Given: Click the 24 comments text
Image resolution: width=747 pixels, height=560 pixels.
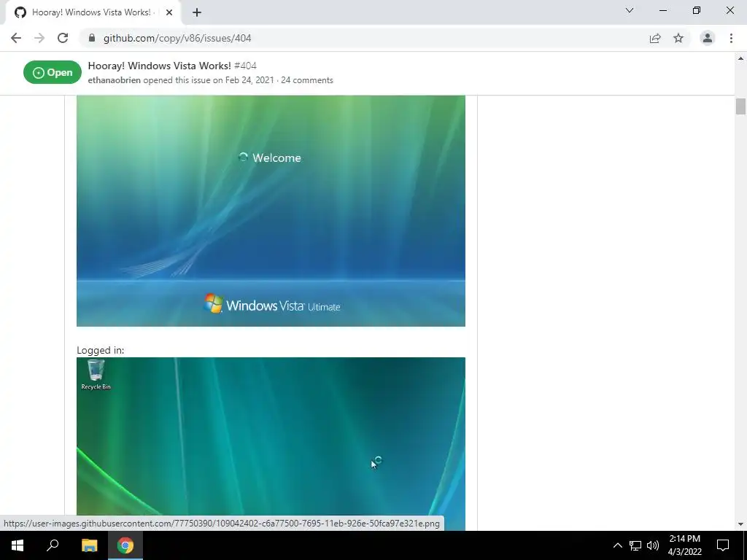Looking at the screenshot, I should tap(307, 80).
